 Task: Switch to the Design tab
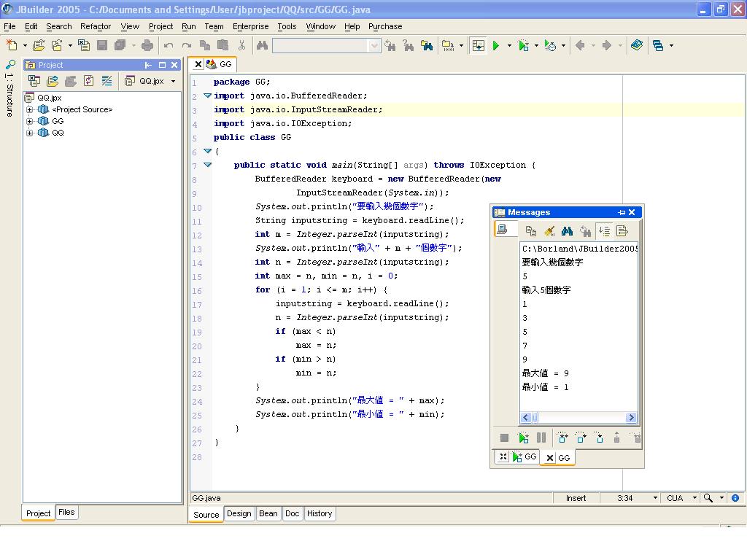[239, 513]
